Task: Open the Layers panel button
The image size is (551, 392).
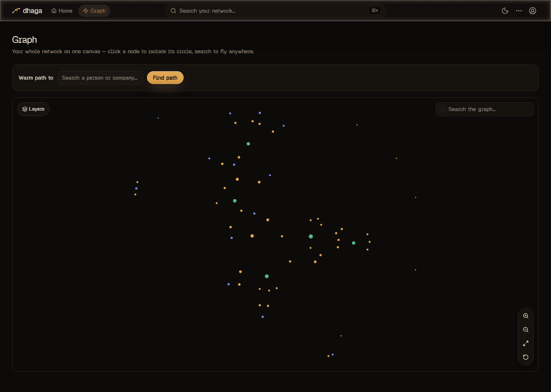Action: 33,109
